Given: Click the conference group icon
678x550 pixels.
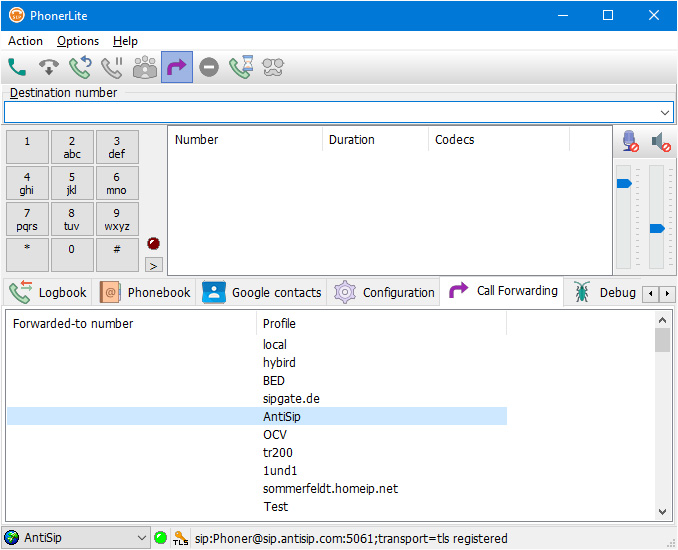Looking at the screenshot, I should pos(145,67).
